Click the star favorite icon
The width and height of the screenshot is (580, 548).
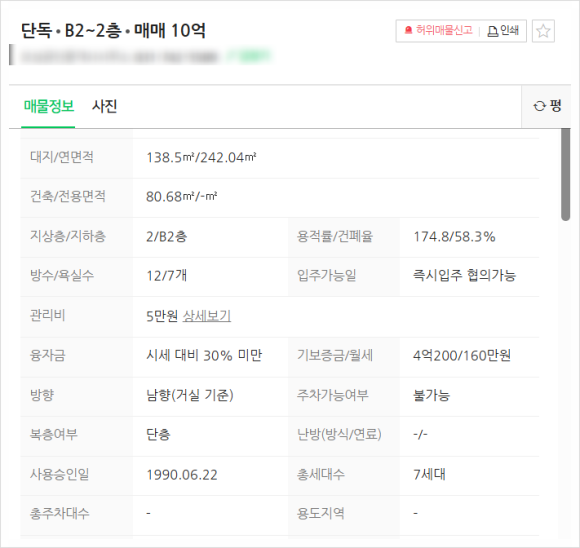(543, 31)
